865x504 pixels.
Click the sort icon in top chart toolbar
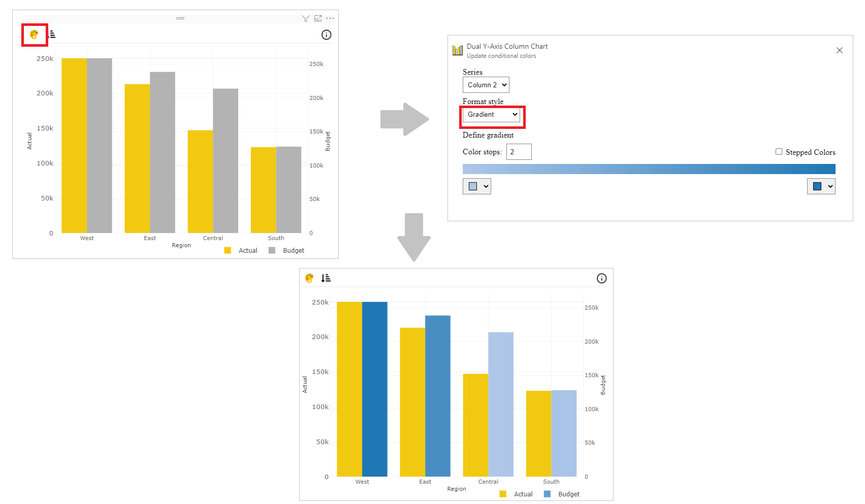click(x=52, y=35)
